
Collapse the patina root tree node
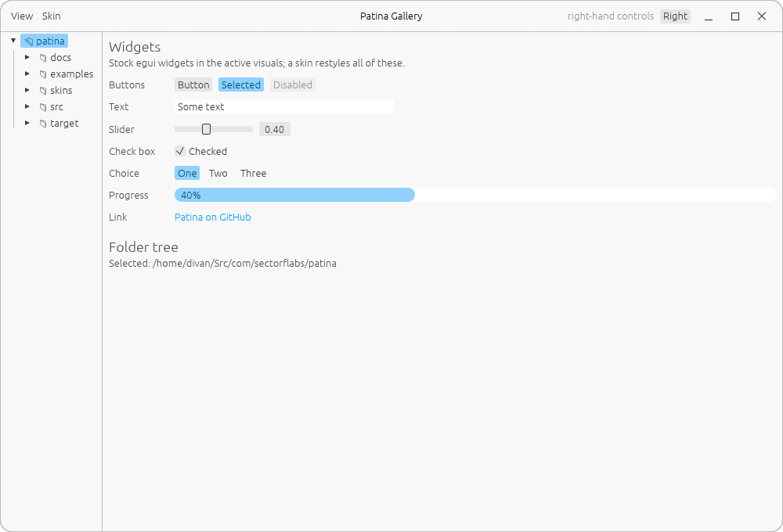(13, 41)
